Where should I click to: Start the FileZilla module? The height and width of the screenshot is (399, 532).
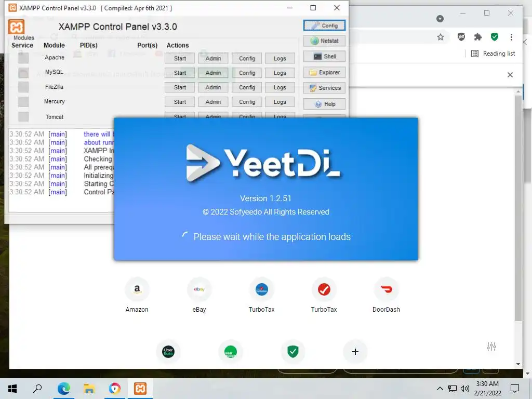tap(180, 87)
